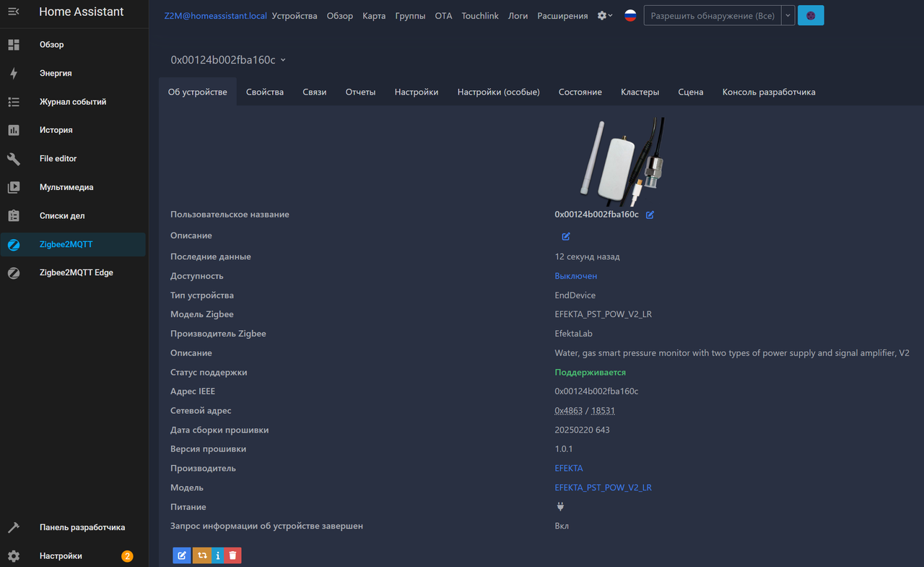Open the Группы menu
Image resolution: width=924 pixels, height=567 pixels.
[411, 16]
